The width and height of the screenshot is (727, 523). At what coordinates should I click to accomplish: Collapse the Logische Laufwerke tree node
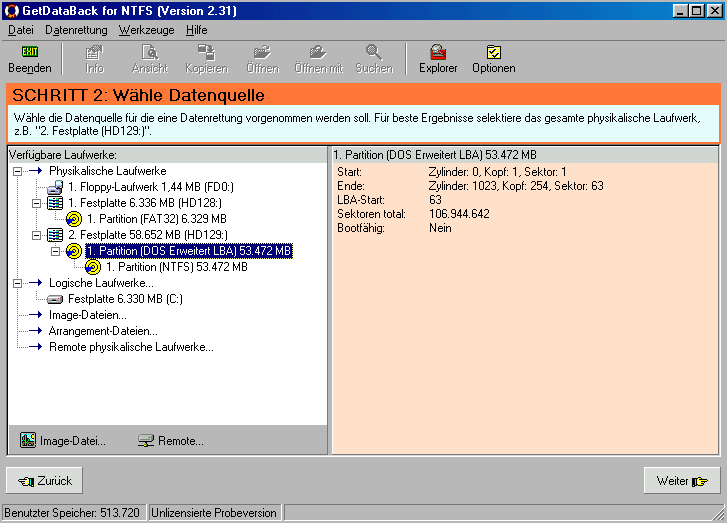(18, 283)
